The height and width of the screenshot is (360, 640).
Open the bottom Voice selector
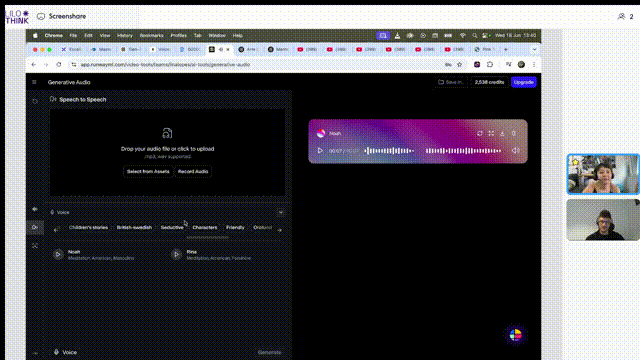point(65,352)
